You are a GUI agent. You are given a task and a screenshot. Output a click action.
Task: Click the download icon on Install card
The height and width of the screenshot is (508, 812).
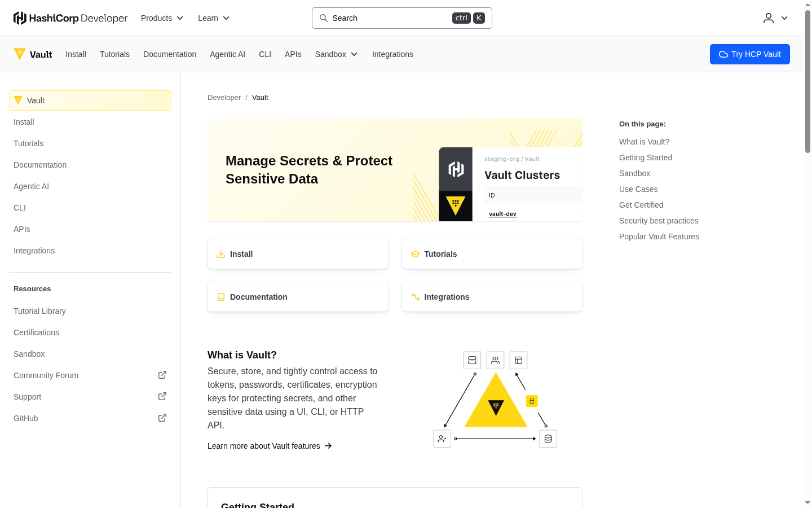(221, 254)
